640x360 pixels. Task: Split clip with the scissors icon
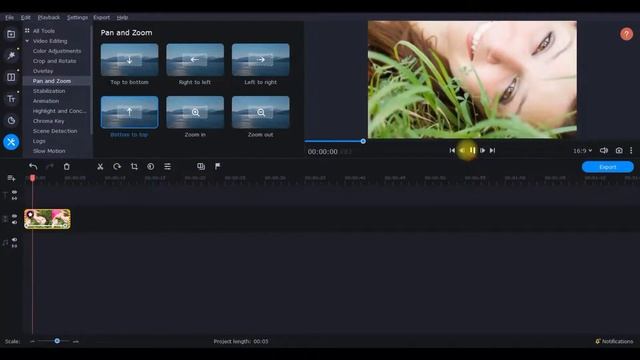(x=100, y=167)
